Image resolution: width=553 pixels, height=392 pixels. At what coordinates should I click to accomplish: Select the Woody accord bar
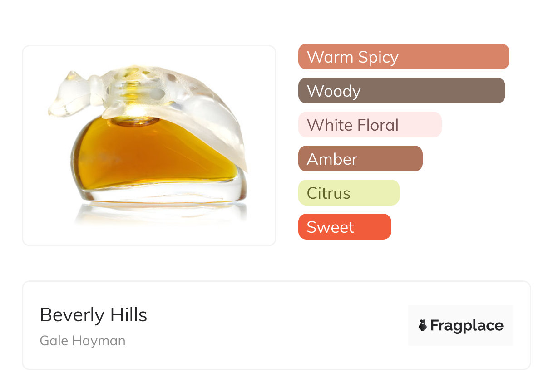401,91
